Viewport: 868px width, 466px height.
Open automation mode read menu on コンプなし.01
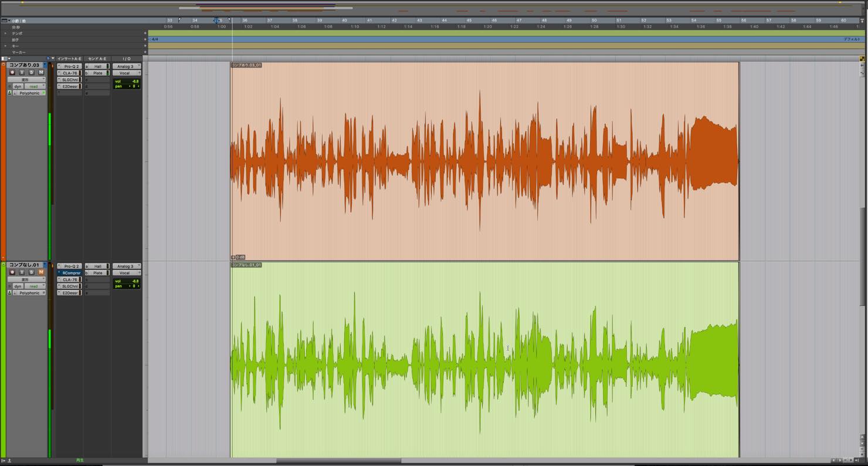[x=35, y=286]
